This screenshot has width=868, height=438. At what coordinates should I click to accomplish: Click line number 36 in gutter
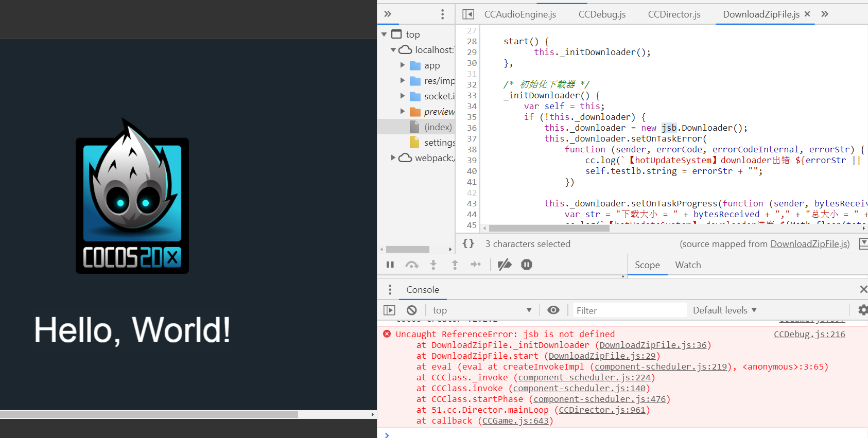(472, 128)
